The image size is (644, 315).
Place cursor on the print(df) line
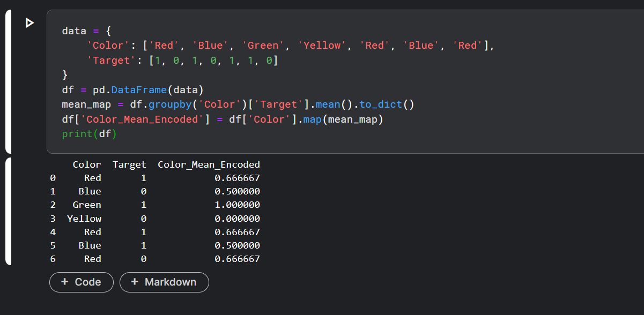89,134
